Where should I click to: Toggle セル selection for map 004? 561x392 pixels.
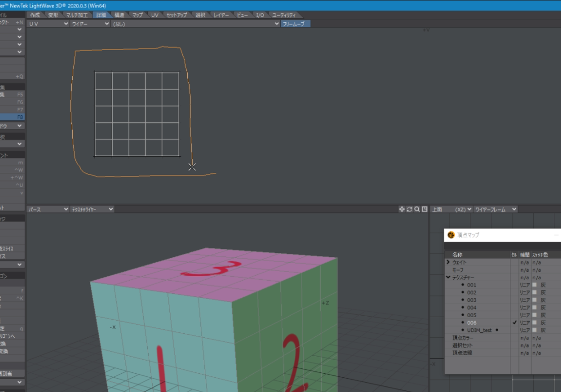pos(514,308)
